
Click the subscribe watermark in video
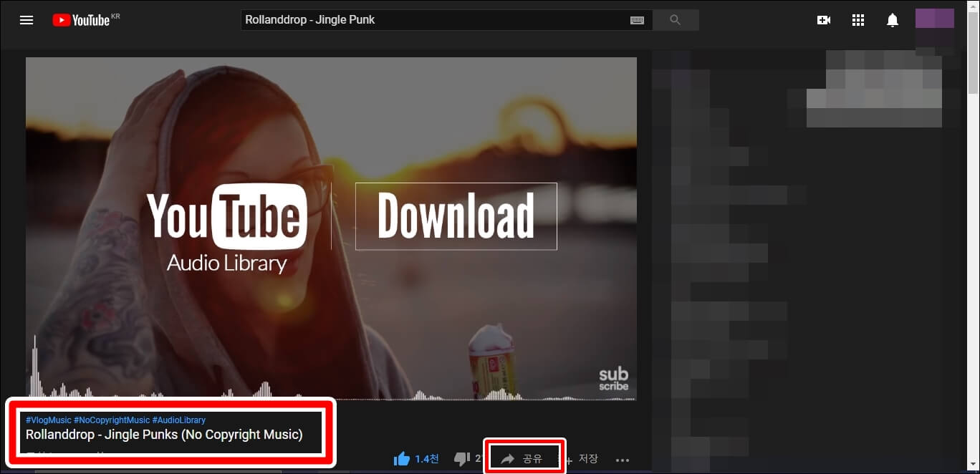614,379
